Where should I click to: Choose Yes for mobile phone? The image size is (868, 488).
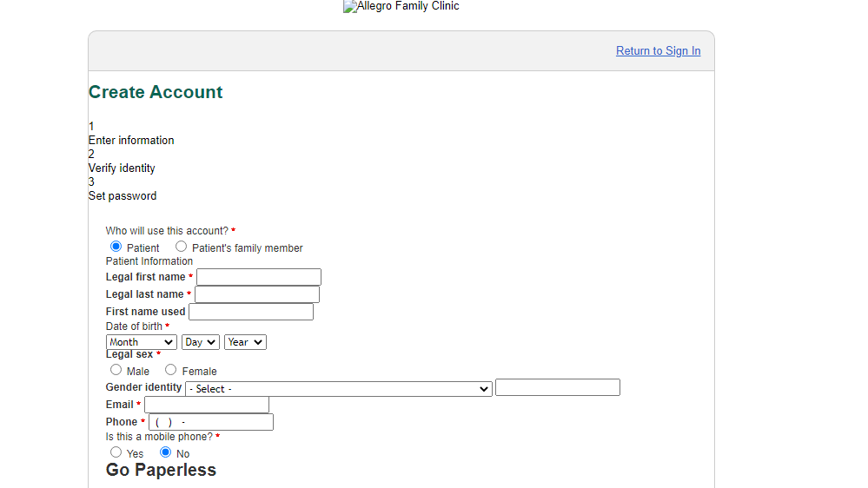pyautogui.click(x=116, y=452)
